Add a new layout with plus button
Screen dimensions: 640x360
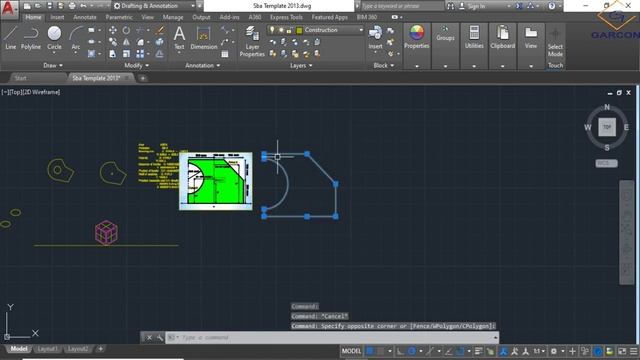100,349
